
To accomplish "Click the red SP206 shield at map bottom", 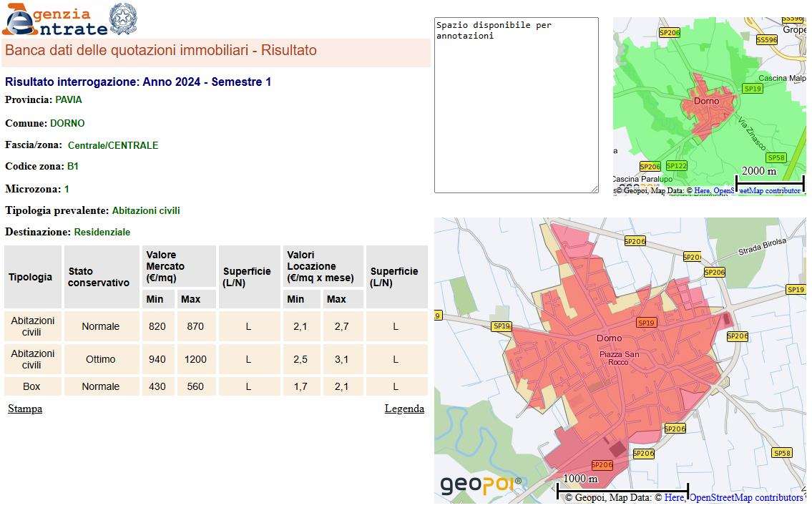I will pyautogui.click(x=601, y=464).
